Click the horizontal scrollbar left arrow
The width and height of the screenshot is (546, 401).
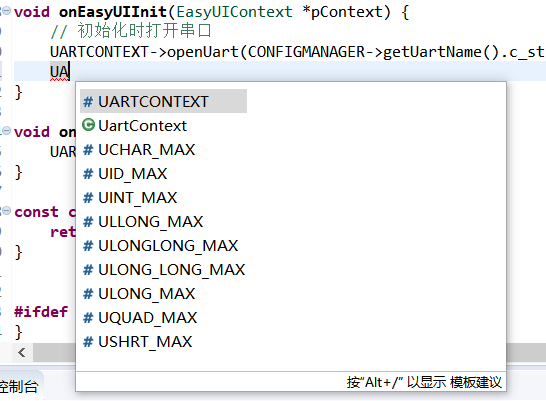(22, 353)
